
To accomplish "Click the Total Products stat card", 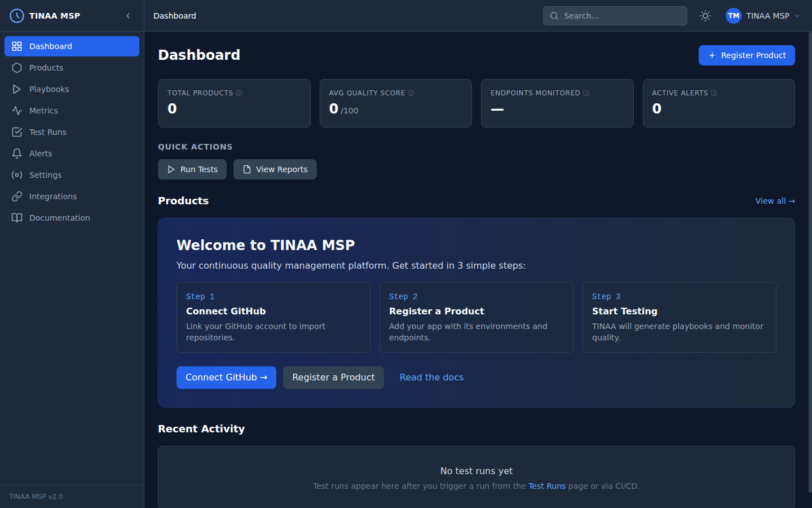I will point(234,103).
